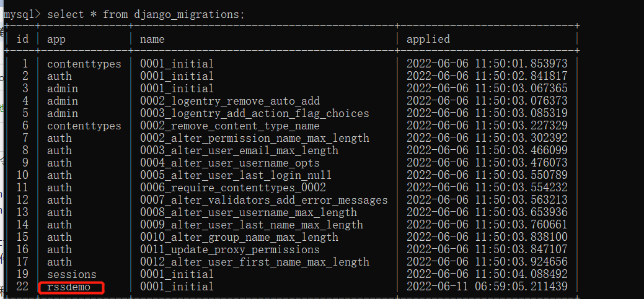
Task: Click the highlighted rssdemo app entry
Action: (x=71, y=287)
